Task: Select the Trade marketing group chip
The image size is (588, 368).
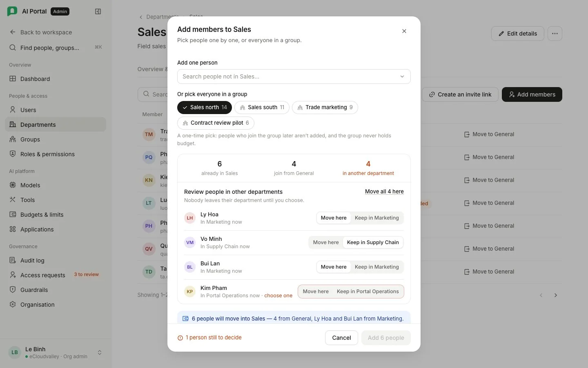Action: click(325, 108)
